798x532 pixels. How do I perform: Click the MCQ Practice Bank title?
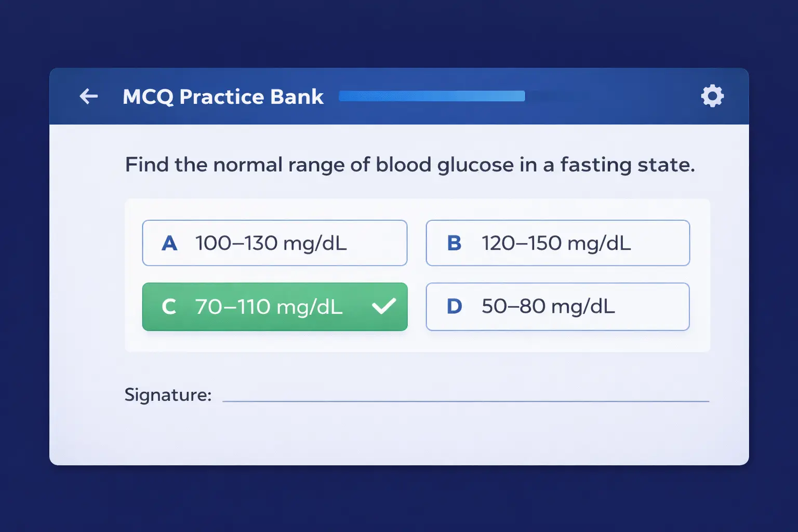point(223,97)
